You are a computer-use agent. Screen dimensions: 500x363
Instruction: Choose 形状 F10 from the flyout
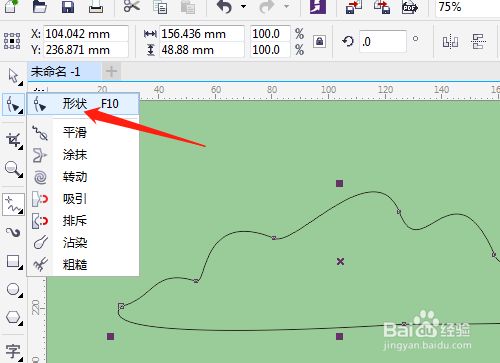tap(83, 104)
